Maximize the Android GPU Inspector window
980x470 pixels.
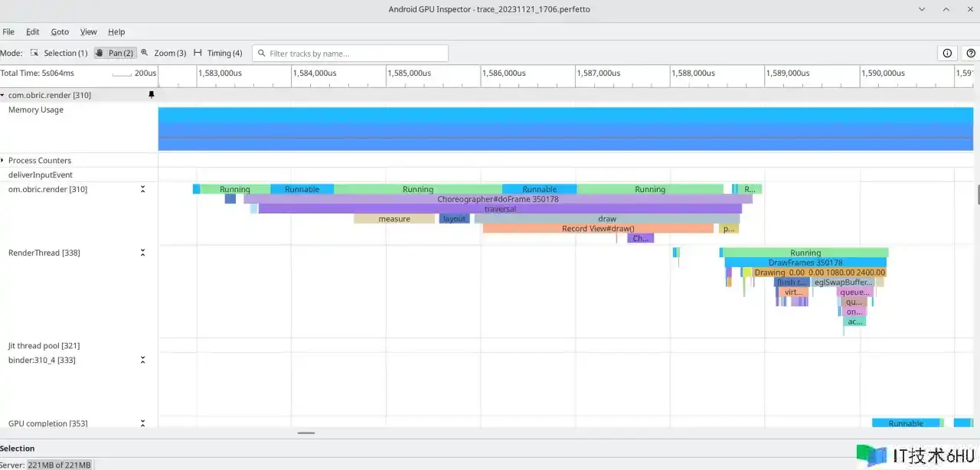[947, 9]
